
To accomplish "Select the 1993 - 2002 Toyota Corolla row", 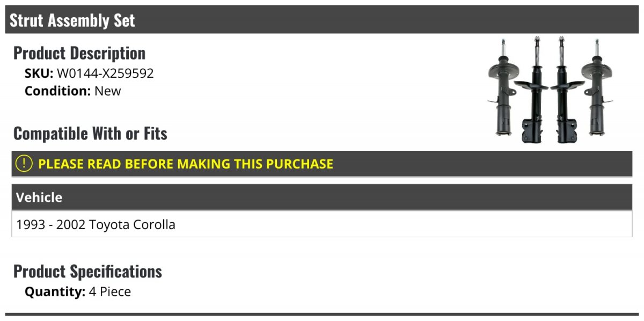I will [322, 224].
